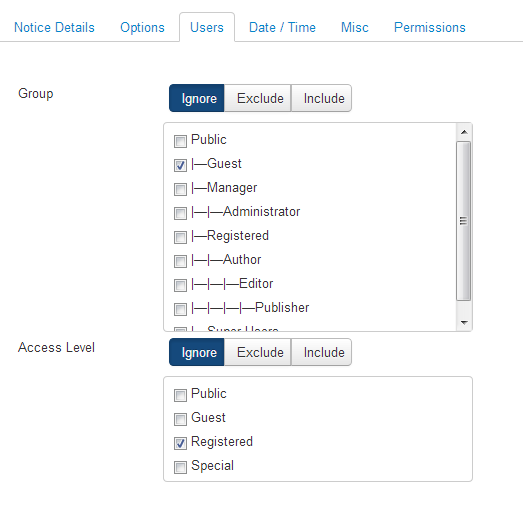Image resolution: width=523 pixels, height=507 pixels.
Task: Tick the Manager group checkbox
Action: [180, 189]
